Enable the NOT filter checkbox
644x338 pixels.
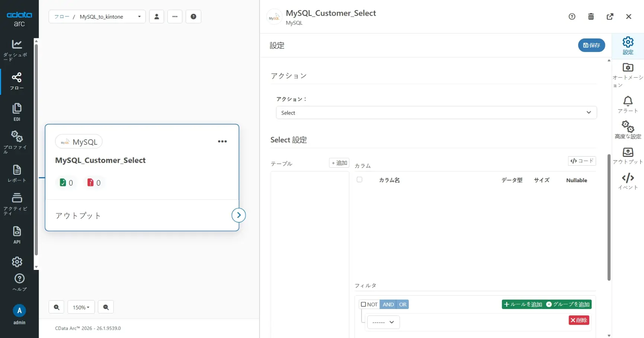click(x=363, y=305)
